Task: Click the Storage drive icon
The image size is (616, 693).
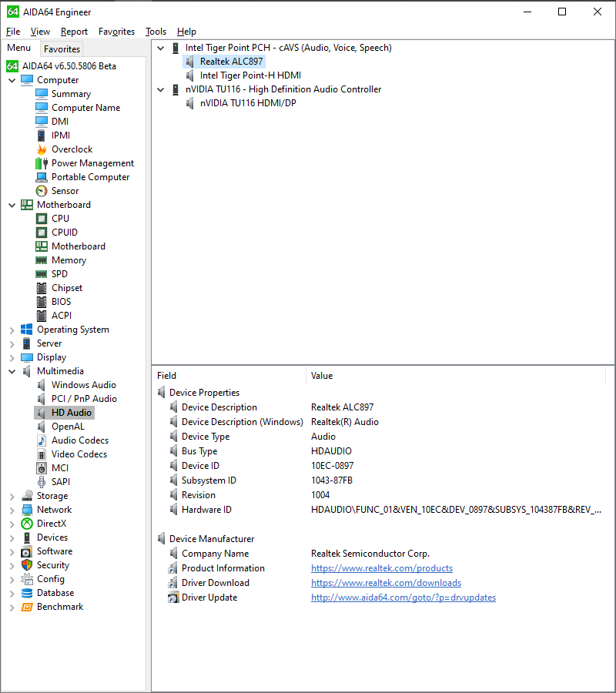Action: point(27,495)
